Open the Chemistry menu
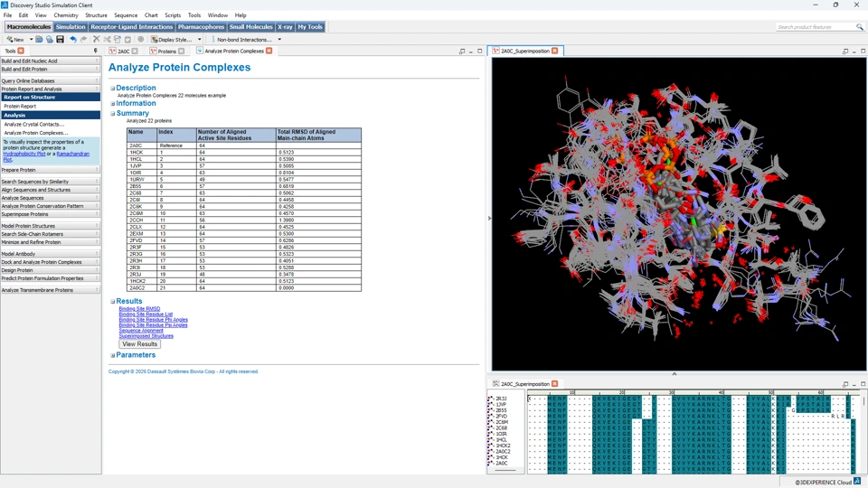The width and height of the screenshot is (868, 488). click(x=66, y=15)
